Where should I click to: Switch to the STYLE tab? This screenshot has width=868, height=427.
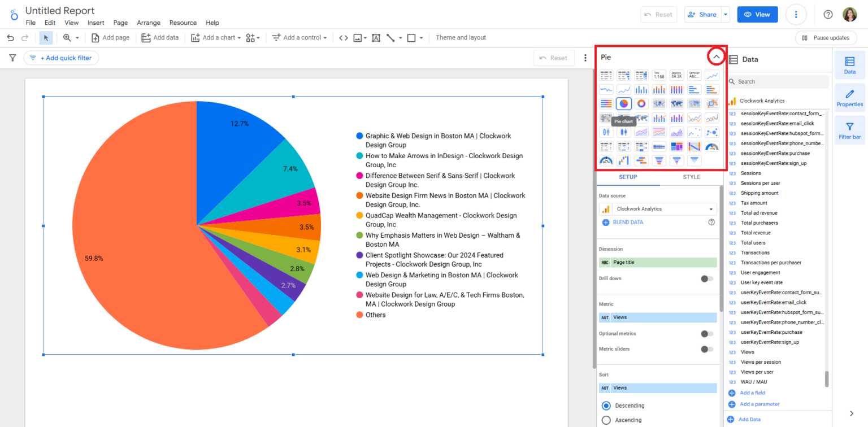tap(691, 177)
